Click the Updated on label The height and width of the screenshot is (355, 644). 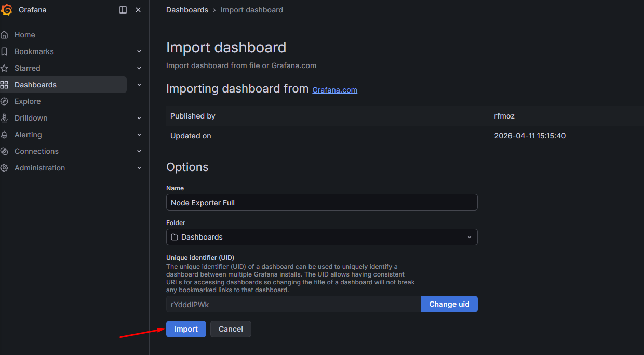tap(191, 136)
